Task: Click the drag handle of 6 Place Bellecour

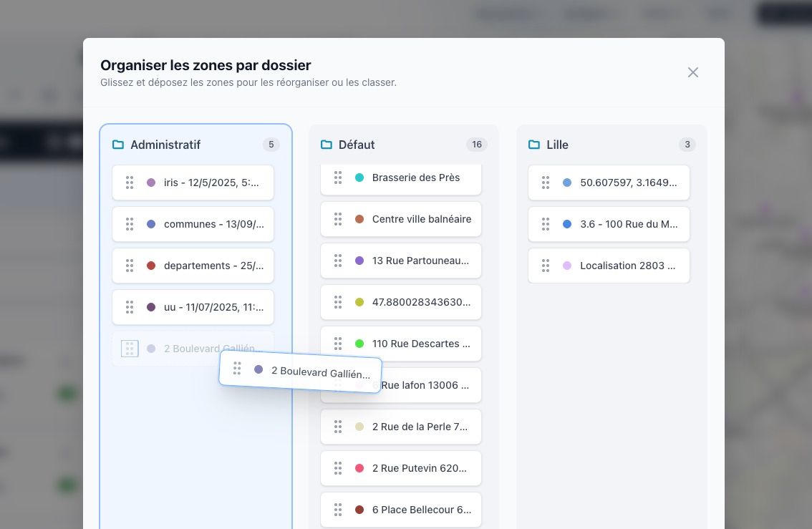Action: tap(338, 510)
